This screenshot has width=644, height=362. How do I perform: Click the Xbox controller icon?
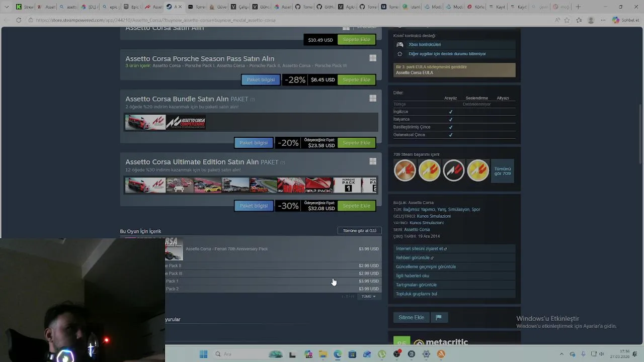(x=400, y=44)
